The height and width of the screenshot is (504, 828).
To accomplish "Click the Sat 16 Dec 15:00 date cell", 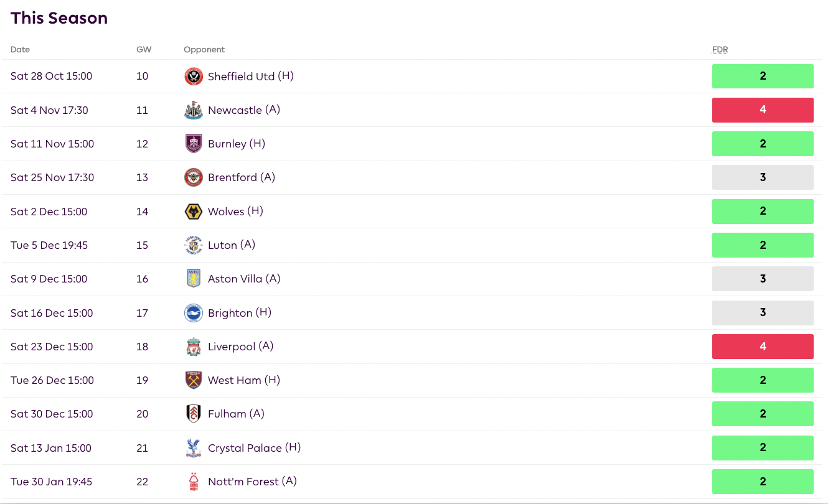I will pyautogui.click(x=52, y=313).
